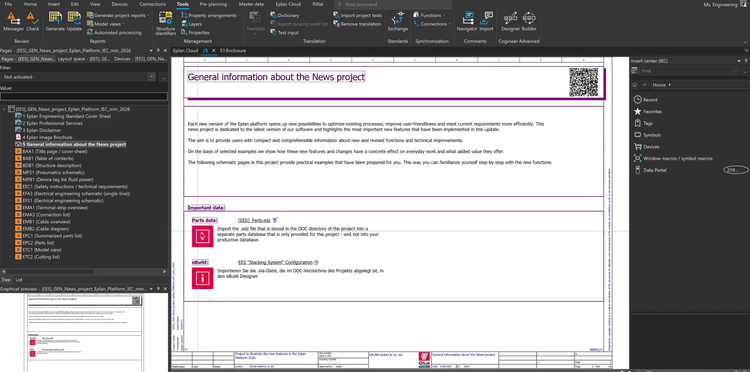Run the Check project tool

click(x=33, y=22)
